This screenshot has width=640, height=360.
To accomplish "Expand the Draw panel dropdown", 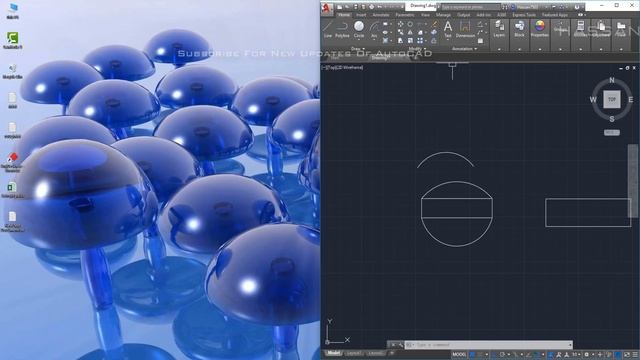I will click(358, 49).
